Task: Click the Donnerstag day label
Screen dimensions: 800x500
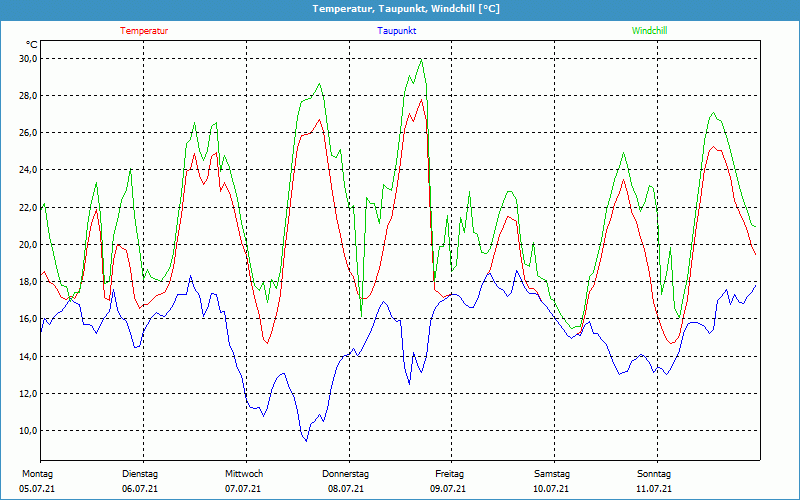Action: click(x=345, y=474)
